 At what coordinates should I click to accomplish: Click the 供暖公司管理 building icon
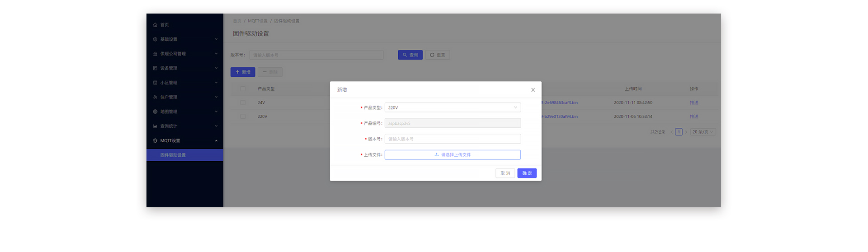click(x=155, y=54)
